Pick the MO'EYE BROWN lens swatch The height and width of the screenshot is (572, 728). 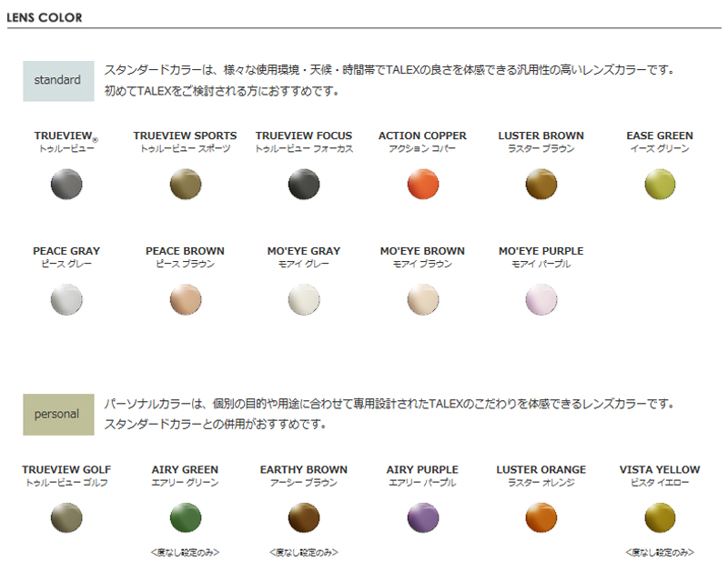tap(422, 299)
